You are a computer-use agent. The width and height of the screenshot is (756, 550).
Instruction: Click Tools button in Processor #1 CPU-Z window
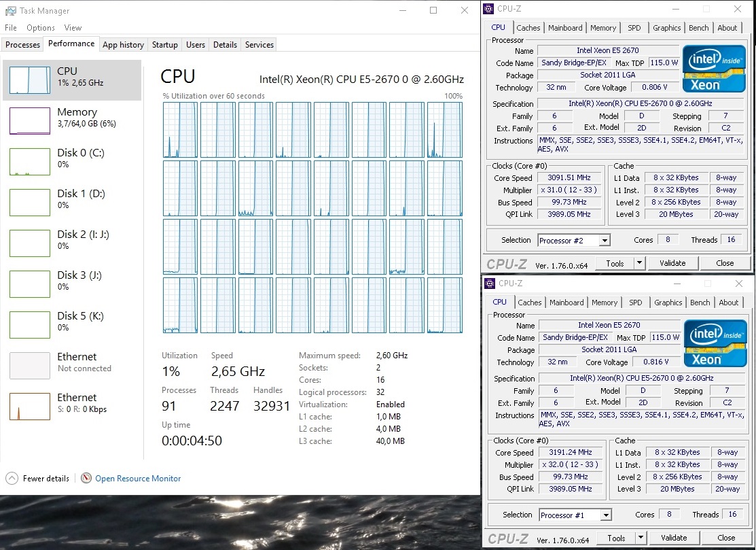click(616, 538)
